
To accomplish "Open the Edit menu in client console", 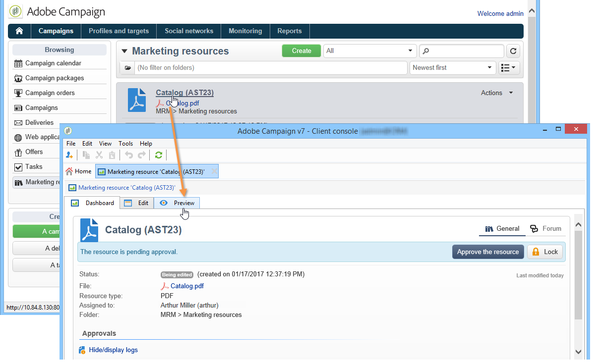I will click(x=87, y=144).
